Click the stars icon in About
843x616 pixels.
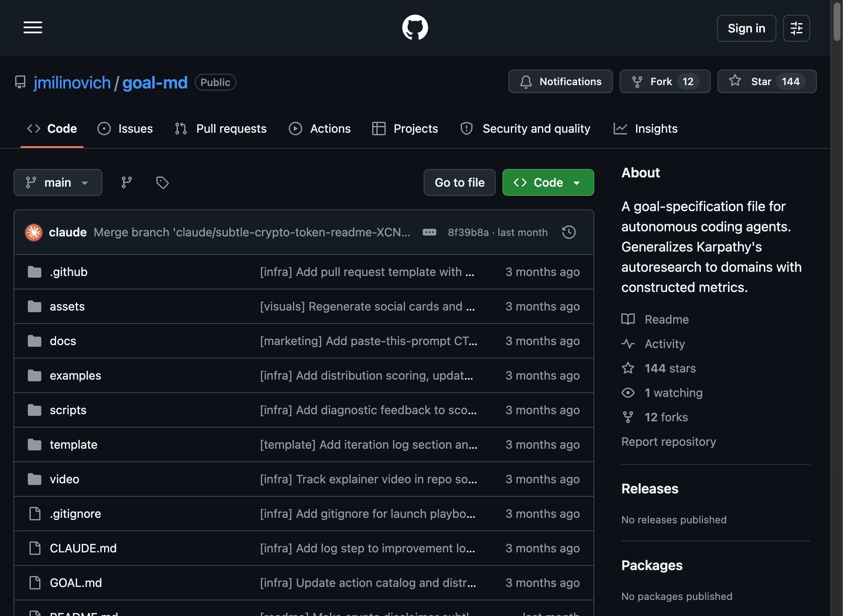coord(628,368)
